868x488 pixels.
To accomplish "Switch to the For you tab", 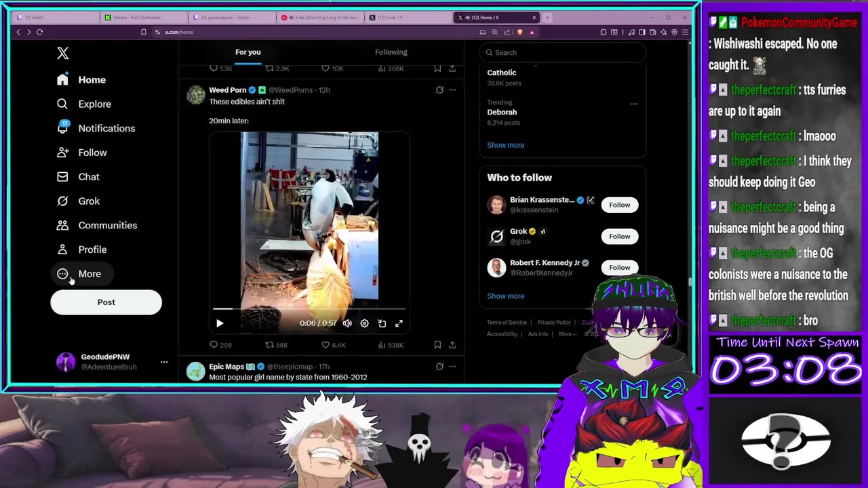I will [x=248, y=52].
